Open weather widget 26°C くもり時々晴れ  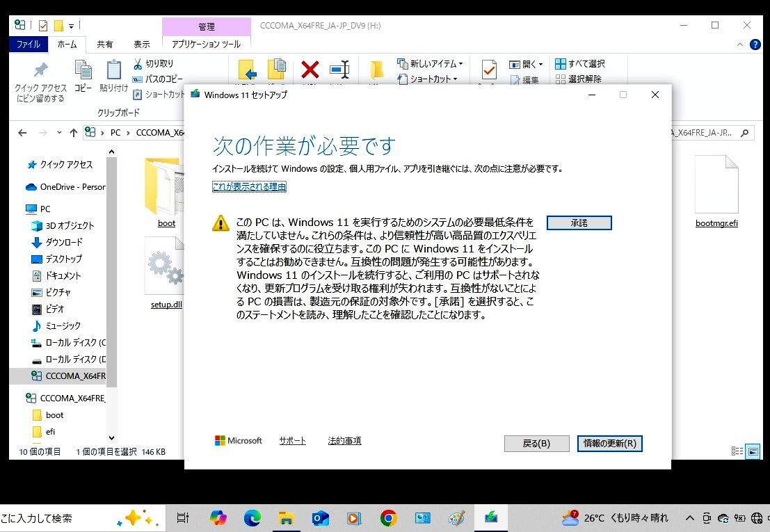point(616,518)
